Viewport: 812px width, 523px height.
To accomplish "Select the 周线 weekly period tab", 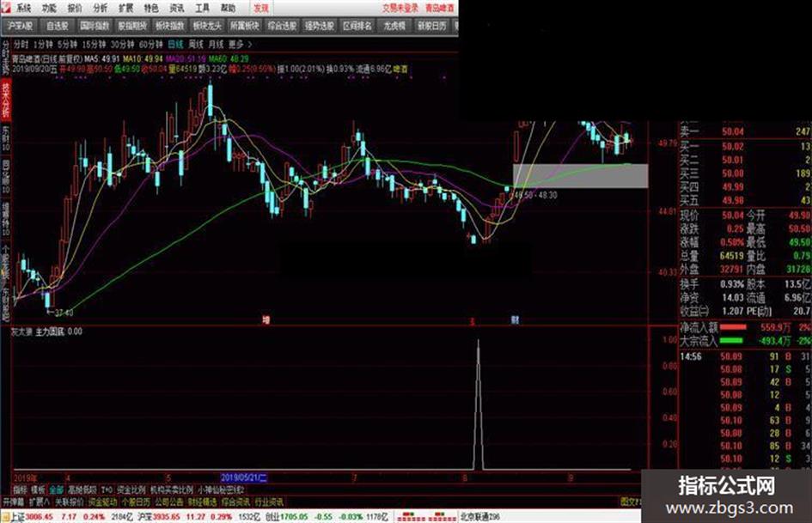I will click(196, 44).
